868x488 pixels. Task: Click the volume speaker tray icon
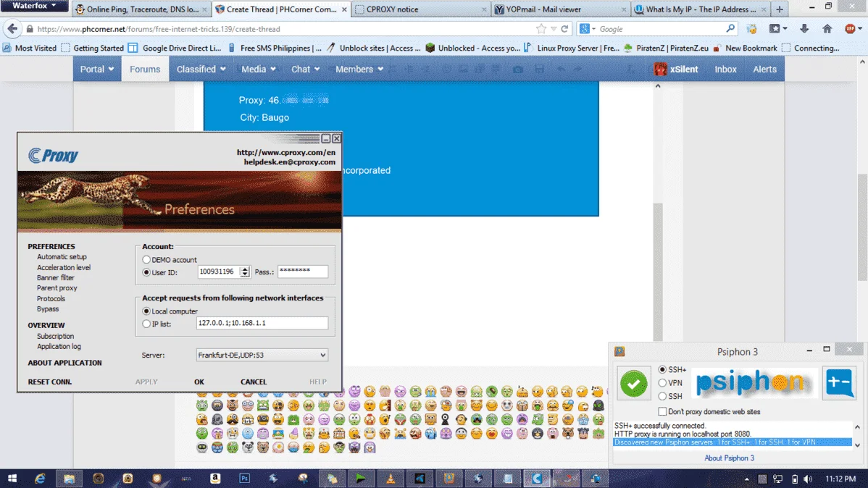click(808, 479)
